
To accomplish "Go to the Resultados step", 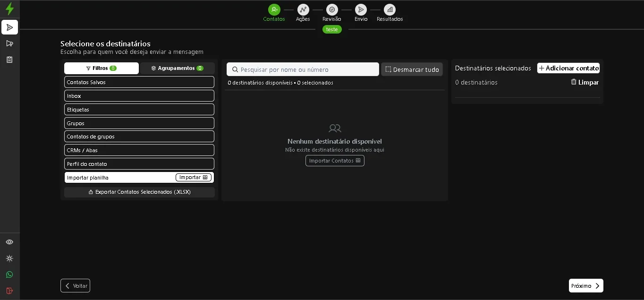I will pos(390,13).
